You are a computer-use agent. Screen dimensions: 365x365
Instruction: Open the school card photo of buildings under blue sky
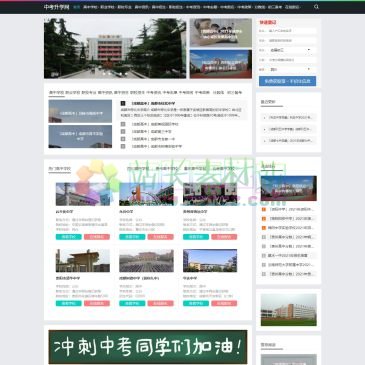pyautogui.click(x=210, y=261)
